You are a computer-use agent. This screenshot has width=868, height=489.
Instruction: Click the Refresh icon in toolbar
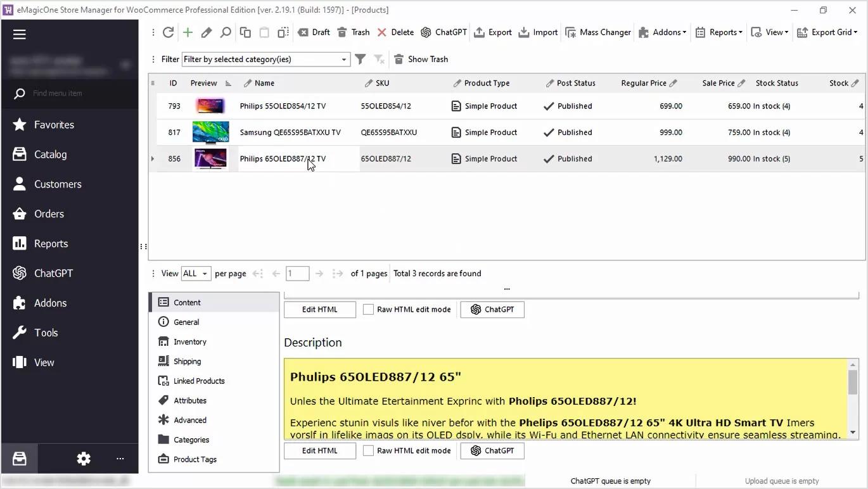(x=168, y=32)
